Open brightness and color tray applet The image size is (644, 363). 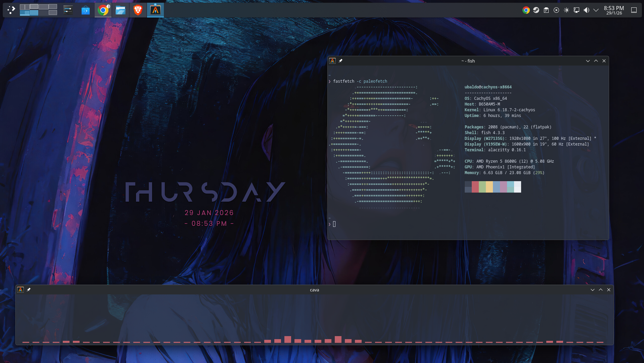tap(566, 10)
